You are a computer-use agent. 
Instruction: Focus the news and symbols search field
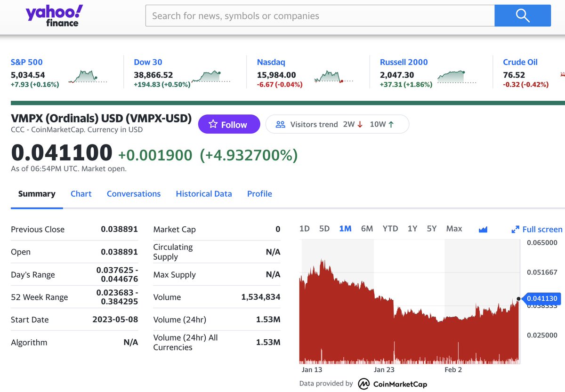[320, 16]
